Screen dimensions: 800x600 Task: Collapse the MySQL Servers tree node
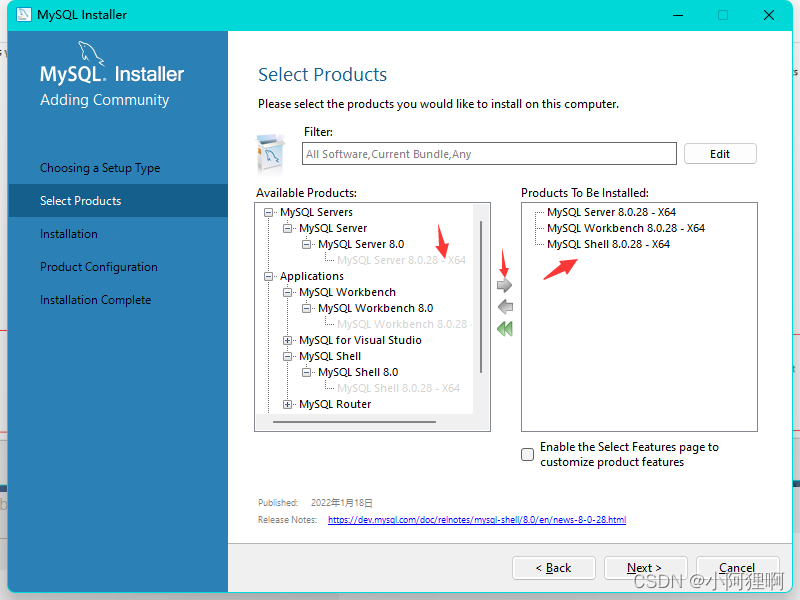click(268, 212)
